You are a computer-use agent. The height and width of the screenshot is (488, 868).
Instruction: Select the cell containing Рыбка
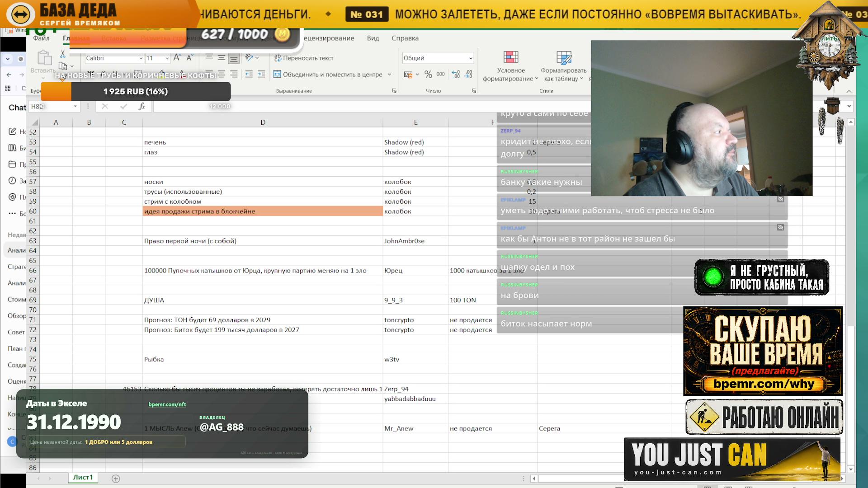tap(263, 360)
